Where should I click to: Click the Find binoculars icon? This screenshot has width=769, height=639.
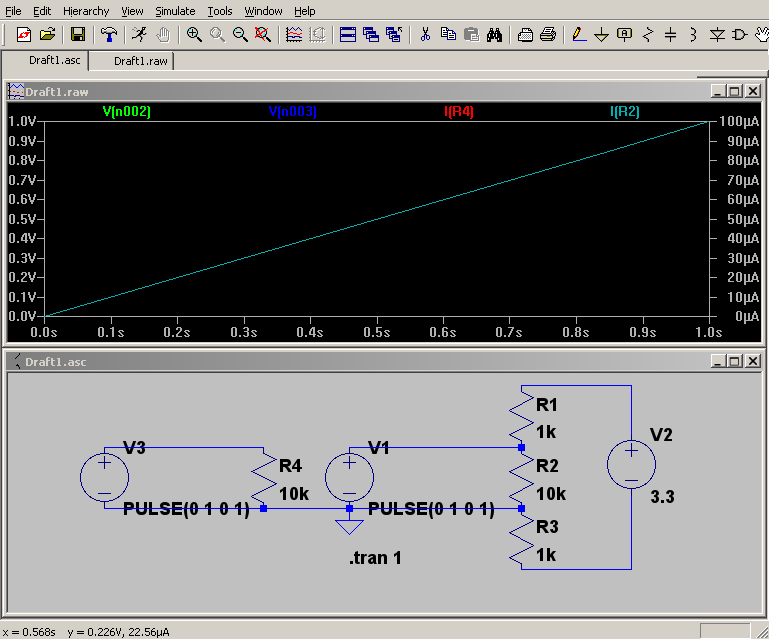[494, 34]
